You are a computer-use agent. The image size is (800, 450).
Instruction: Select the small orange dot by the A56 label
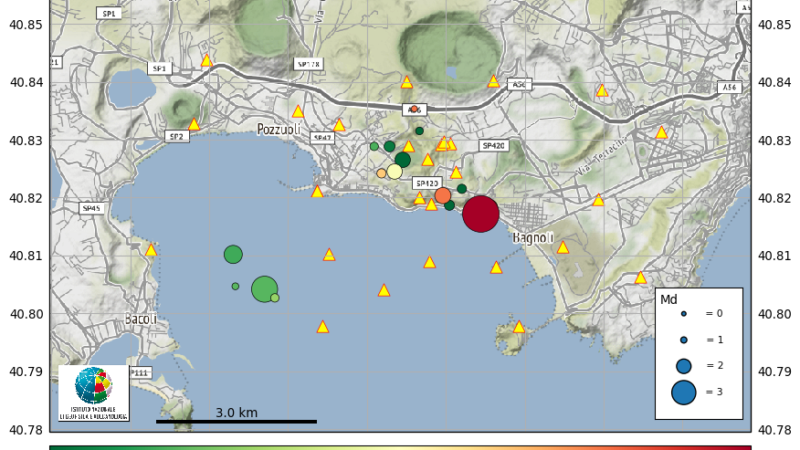pos(414,108)
